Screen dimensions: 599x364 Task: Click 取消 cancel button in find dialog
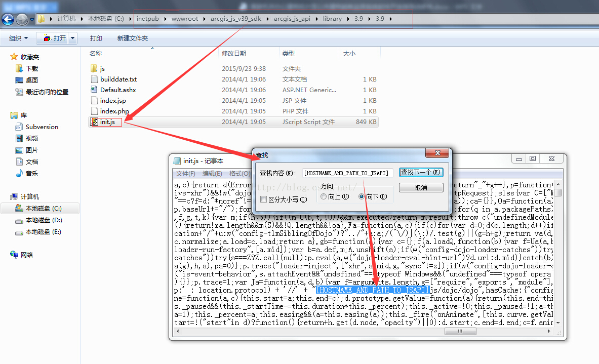(421, 187)
